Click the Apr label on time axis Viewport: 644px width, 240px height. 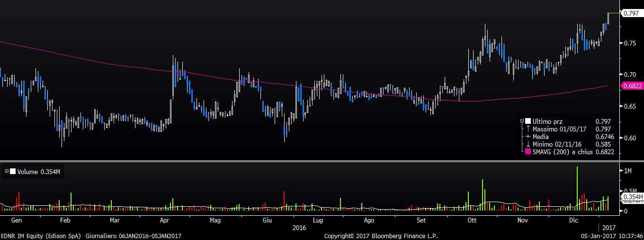[165, 221]
